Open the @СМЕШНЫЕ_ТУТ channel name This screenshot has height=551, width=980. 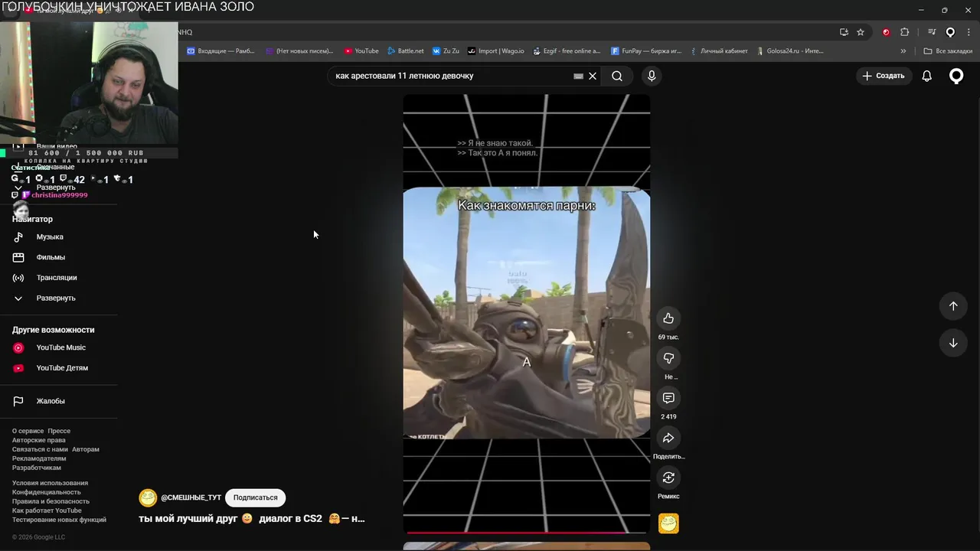191,497
